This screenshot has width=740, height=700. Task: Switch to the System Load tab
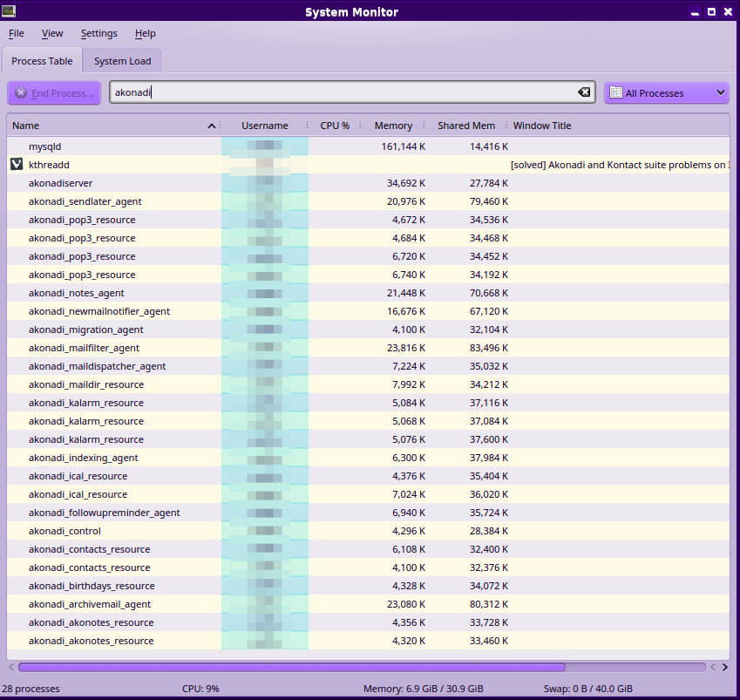pos(122,61)
